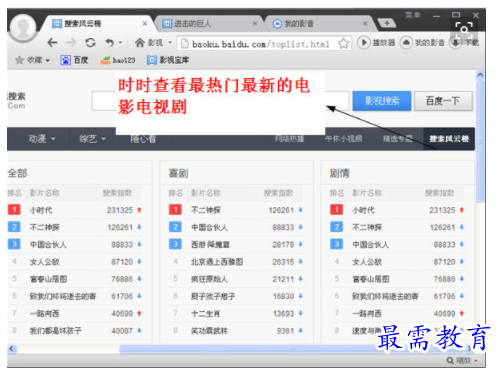The width and height of the screenshot is (499, 369).
Task: Open 一路向西 in the 剧情 list
Action: click(367, 314)
